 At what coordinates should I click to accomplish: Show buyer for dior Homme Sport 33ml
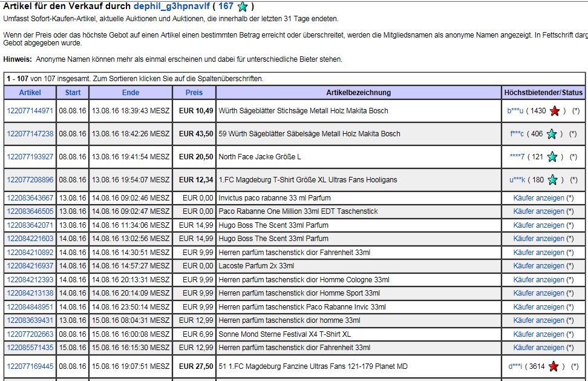point(538,293)
